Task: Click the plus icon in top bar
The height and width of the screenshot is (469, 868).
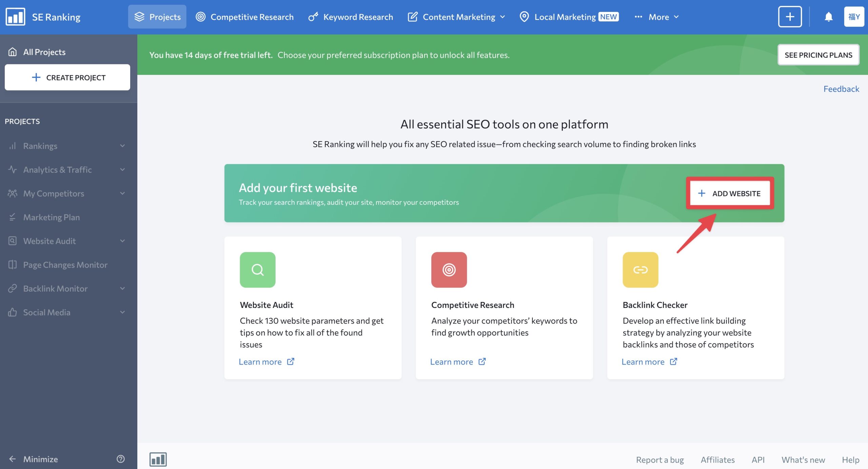Action: 790,17
